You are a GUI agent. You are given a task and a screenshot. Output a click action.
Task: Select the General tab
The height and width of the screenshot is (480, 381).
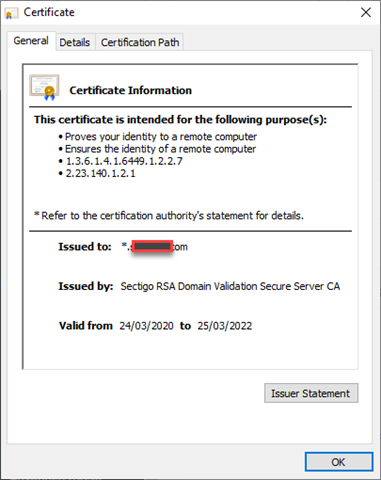(x=31, y=41)
